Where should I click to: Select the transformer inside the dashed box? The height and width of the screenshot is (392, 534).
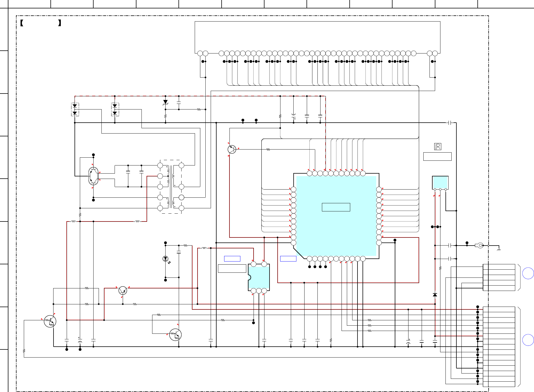coord(171,187)
